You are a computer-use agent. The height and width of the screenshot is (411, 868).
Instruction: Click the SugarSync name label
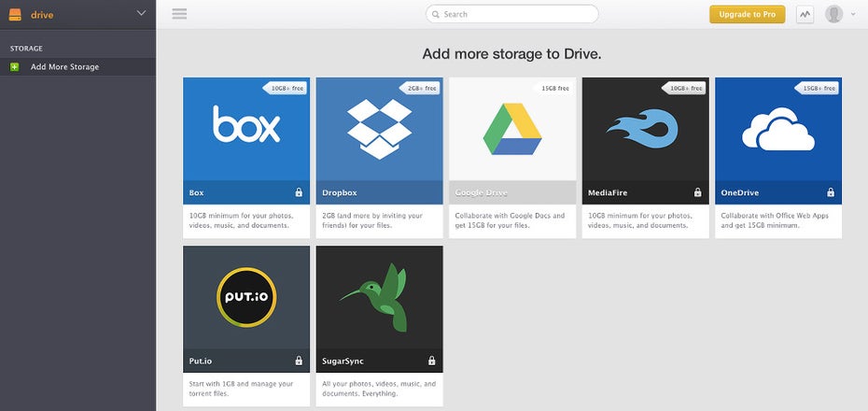click(x=343, y=361)
